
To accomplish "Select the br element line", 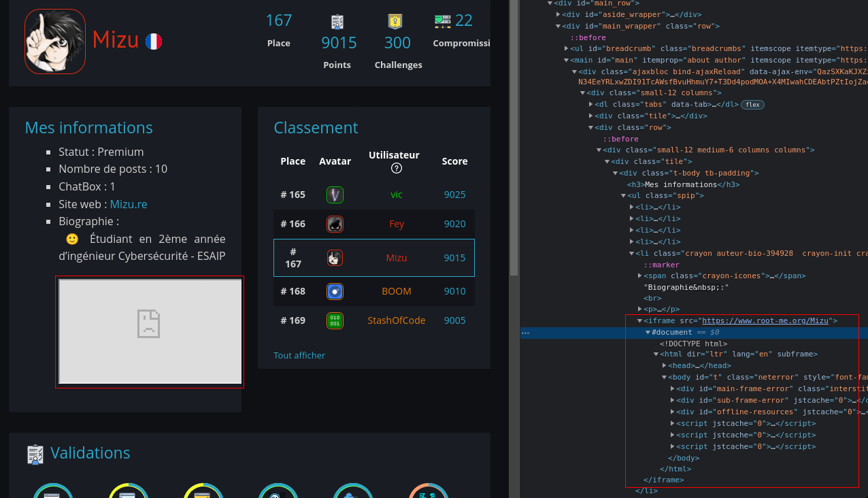I will 652,299.
